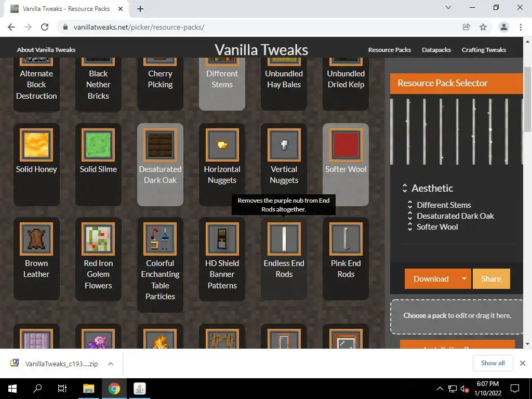Open the Resource Packs nav item
This screenshot has height=399, width=532.
tap(390, 49)
